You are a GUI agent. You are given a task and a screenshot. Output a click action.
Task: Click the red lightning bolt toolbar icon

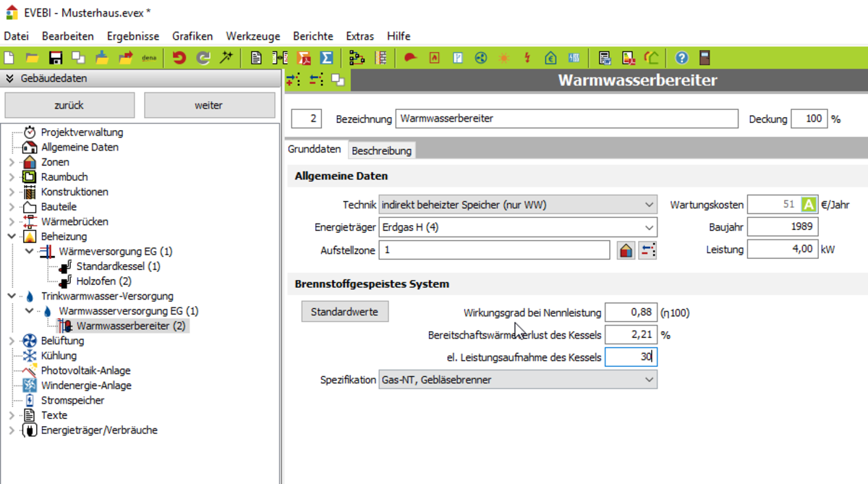tap(527, 58)
